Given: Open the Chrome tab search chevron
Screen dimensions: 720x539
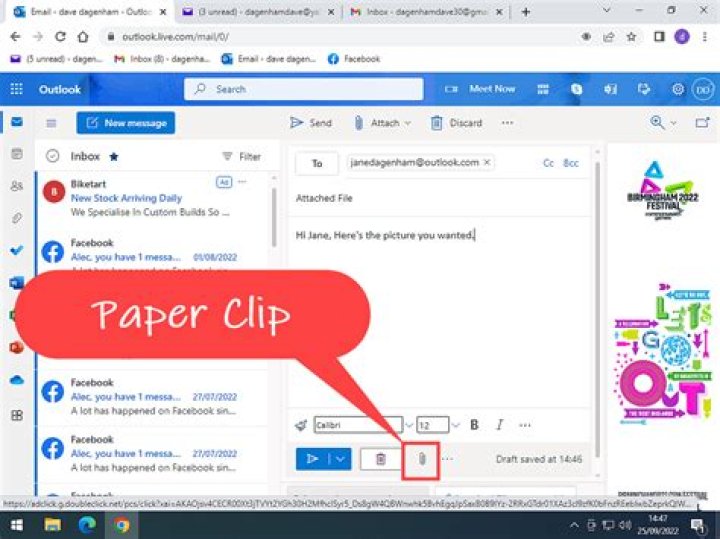Looking at the screenshot, I should pos(606,10).
